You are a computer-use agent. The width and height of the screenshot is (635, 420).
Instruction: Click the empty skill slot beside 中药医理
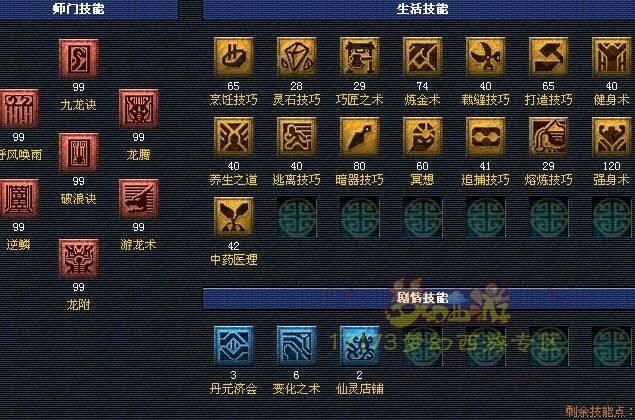coord(296,217)
